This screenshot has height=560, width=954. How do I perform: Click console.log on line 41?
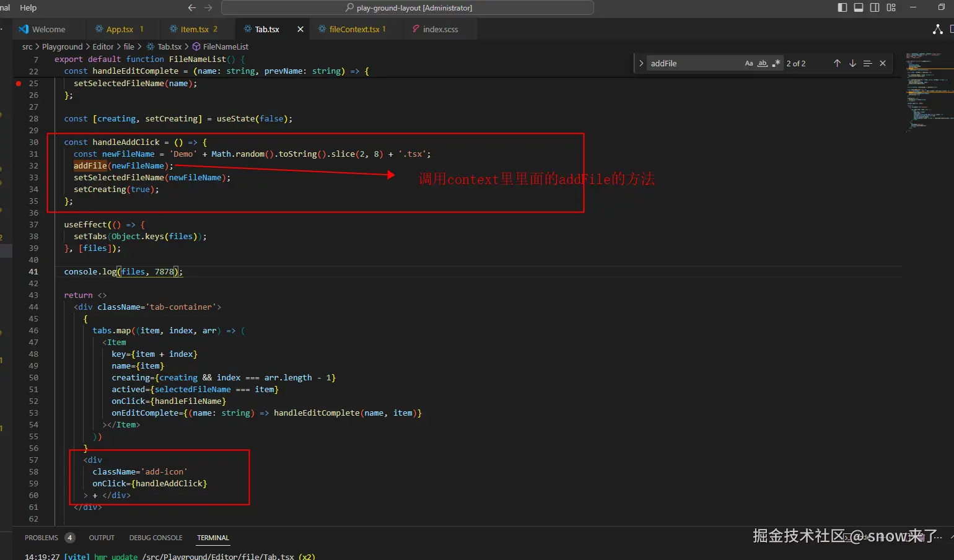point(90,271)
